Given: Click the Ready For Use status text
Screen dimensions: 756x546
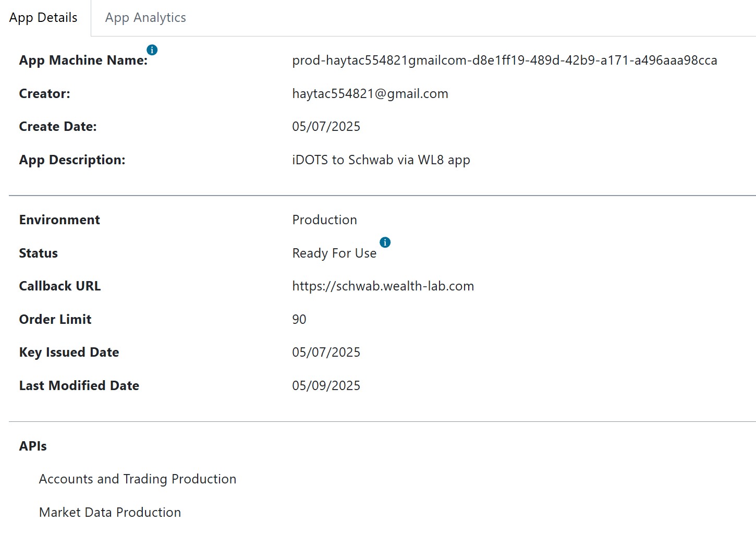Looking at the screenshot, I should (334, 253).
